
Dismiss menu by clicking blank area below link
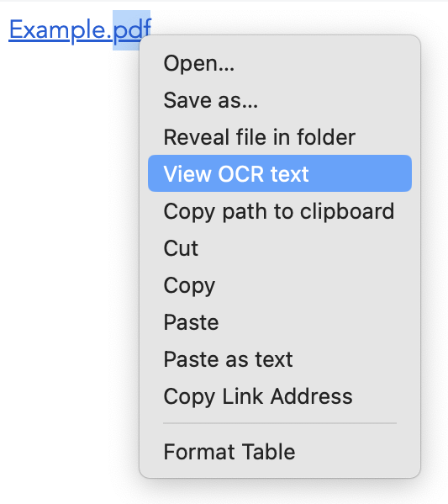(64, 257)
